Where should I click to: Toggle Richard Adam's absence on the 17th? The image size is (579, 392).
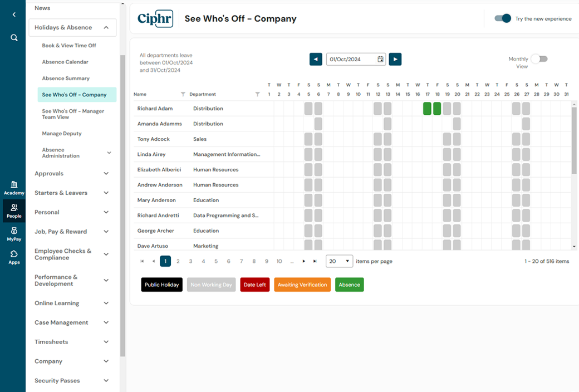[x=427, y=109]
